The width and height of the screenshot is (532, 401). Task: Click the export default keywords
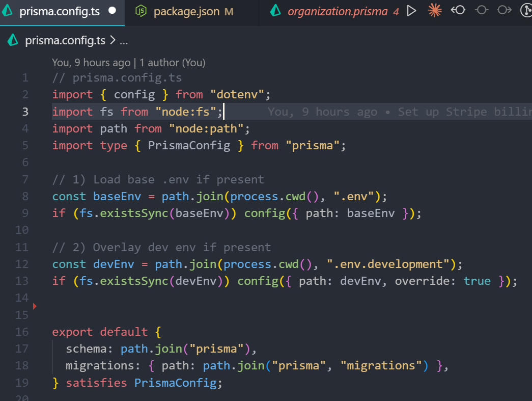tap(100, 332)
